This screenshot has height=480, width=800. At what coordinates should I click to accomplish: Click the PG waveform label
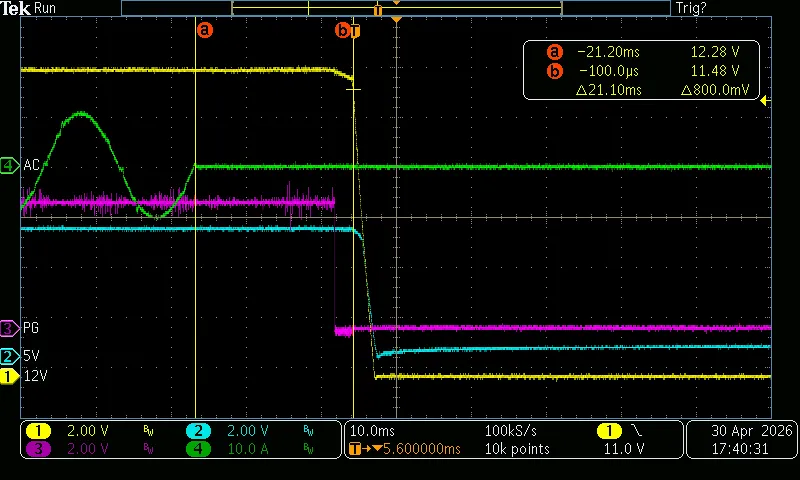31,328
